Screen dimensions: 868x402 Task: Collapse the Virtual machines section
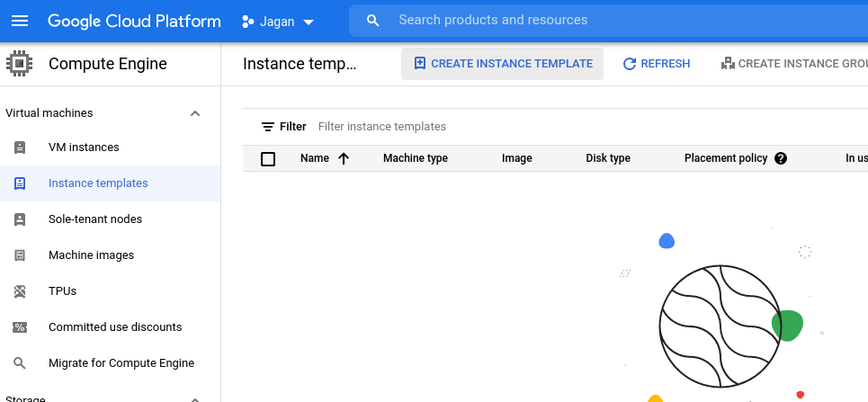[x=195, y=113]
